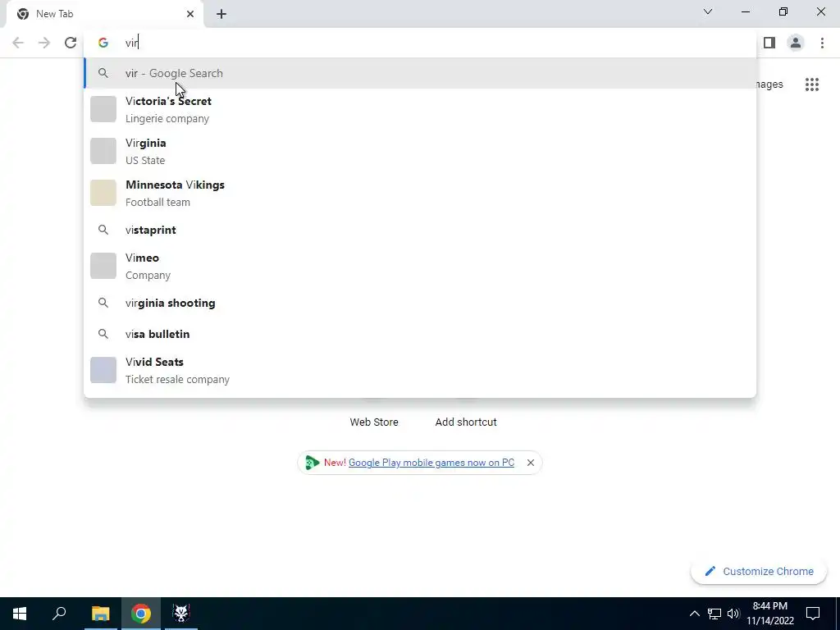Click the Minnesota Vikings thumbnail image
Image resolution: width=840 pixels, height=630 pixels.
click(103, 193)
